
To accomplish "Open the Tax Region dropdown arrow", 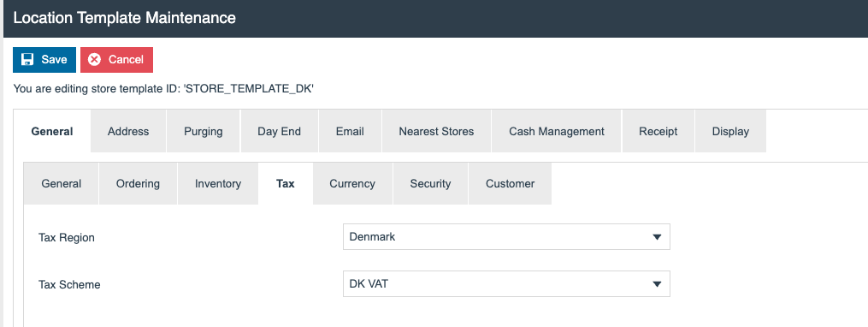I will (657, 237).
